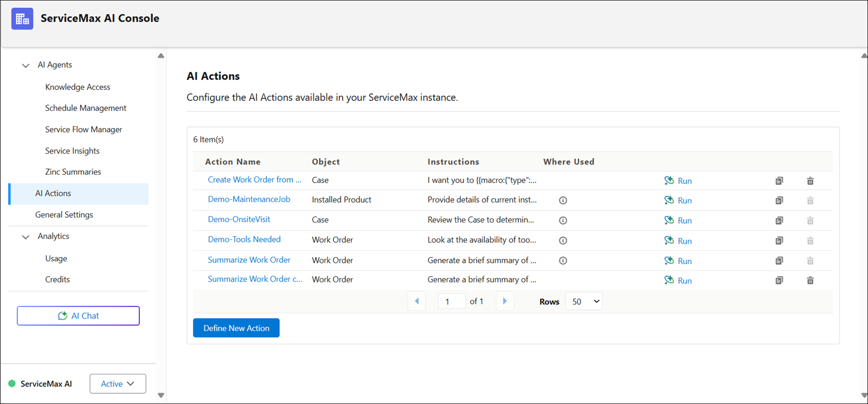Open the Rows per page dropdown
Viewport: 868px width, 404px height.
coord(584,302)
